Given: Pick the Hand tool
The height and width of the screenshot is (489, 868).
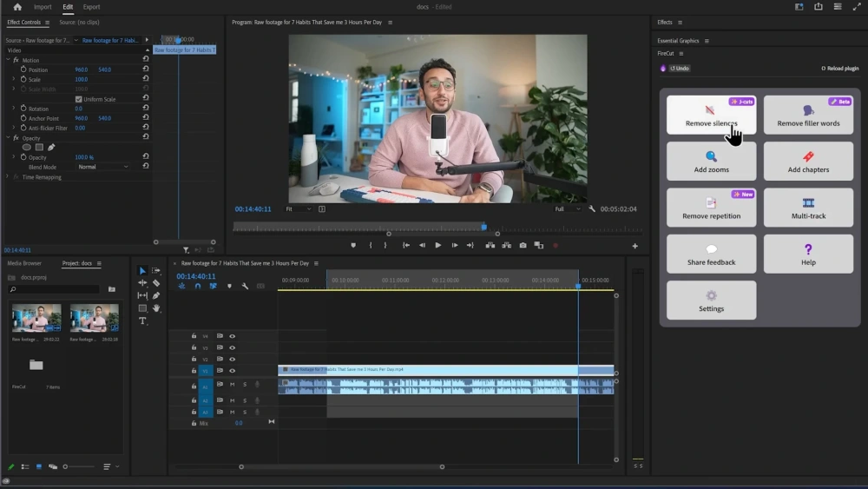Looking at the screenshot, I should tap(156, 308).
